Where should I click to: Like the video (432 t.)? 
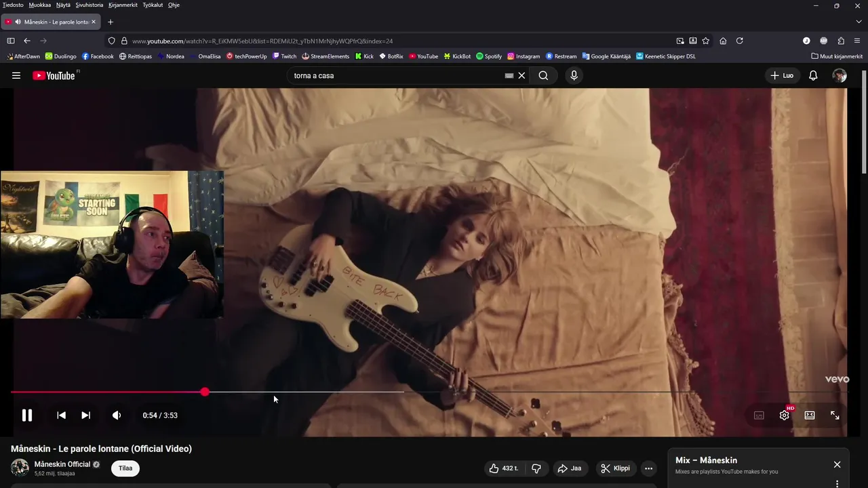coord(503,468)
